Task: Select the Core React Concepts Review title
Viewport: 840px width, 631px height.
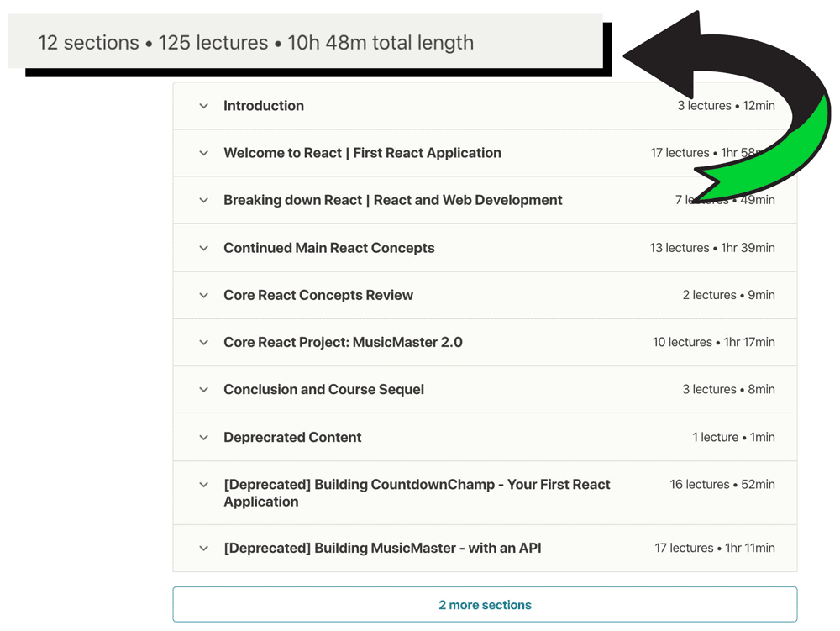Action: (318, 296)
